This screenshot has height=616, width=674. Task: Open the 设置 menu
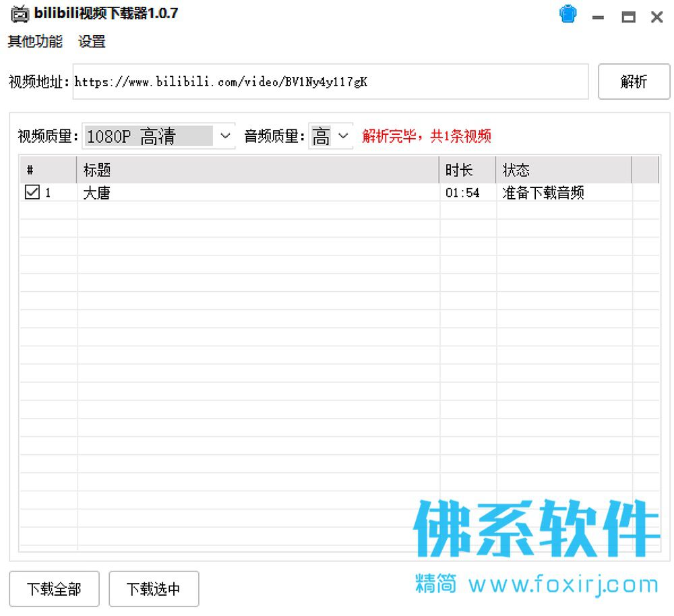point(92,41)
